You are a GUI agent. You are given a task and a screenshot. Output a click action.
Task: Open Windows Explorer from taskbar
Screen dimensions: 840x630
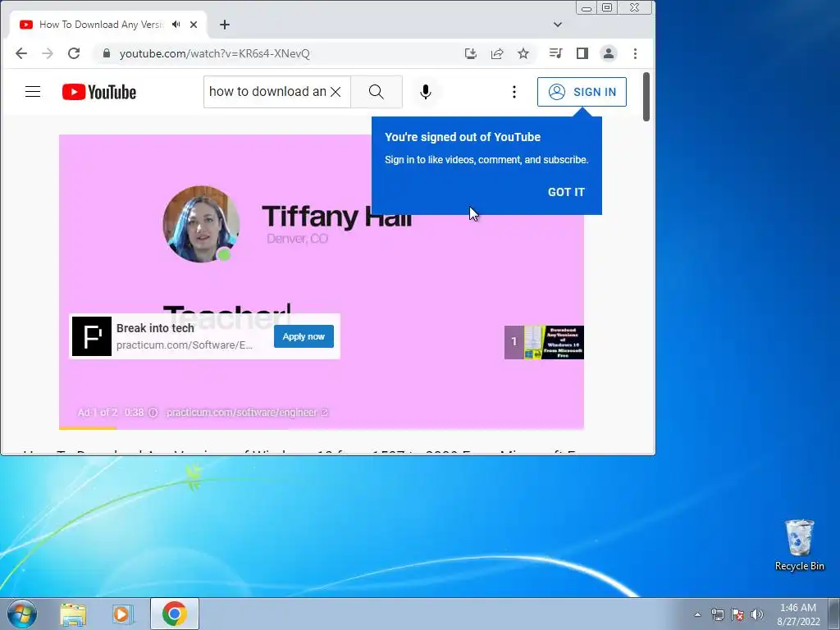(x=73, y=614)
